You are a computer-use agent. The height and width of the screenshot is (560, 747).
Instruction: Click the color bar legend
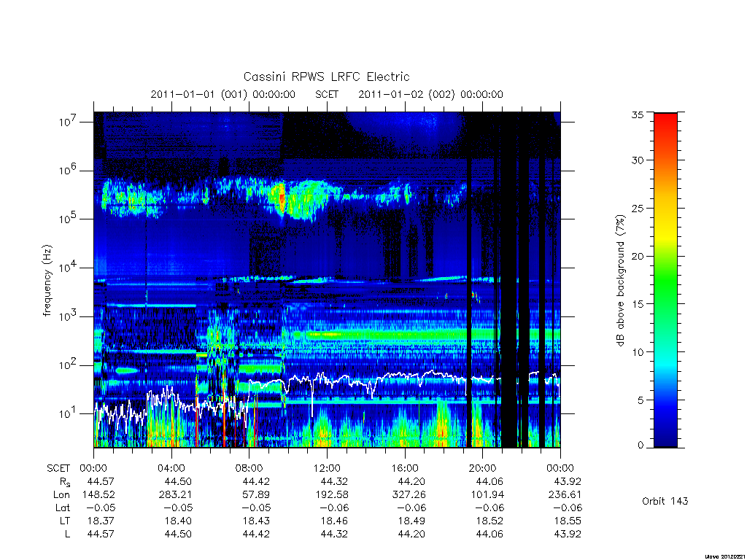665,280
